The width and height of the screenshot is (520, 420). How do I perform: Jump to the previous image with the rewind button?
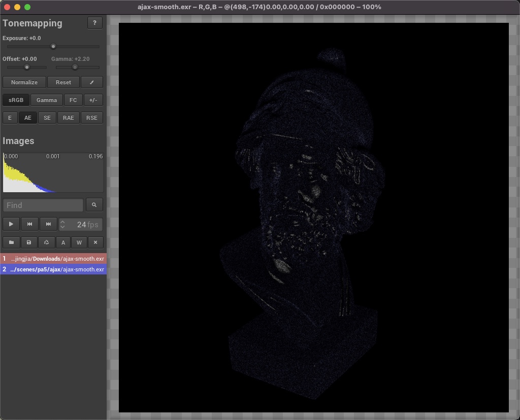coord(30,224)
